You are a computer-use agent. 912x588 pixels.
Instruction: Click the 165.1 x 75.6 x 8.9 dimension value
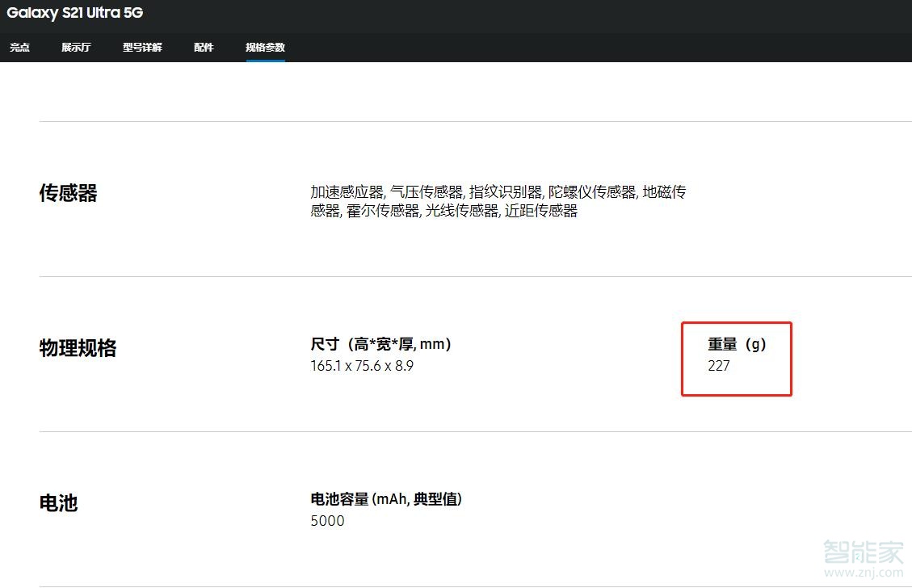coord(362,366)
